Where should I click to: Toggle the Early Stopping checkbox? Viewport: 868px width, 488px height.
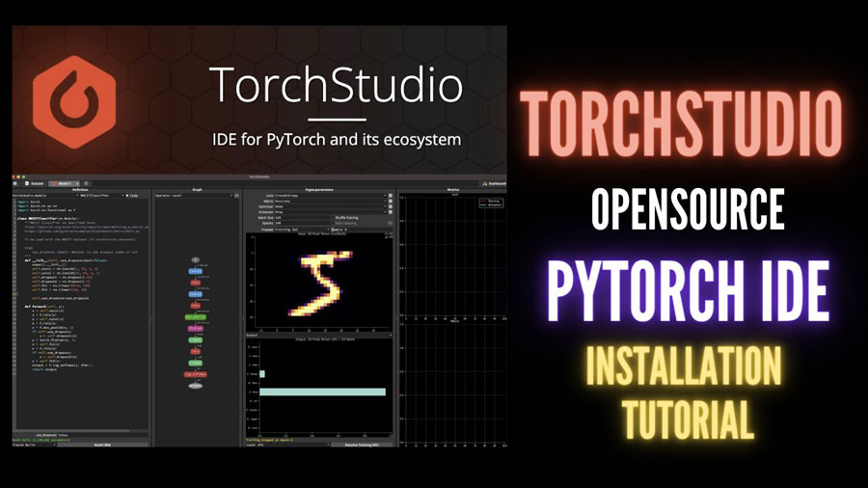pos(334,224)
